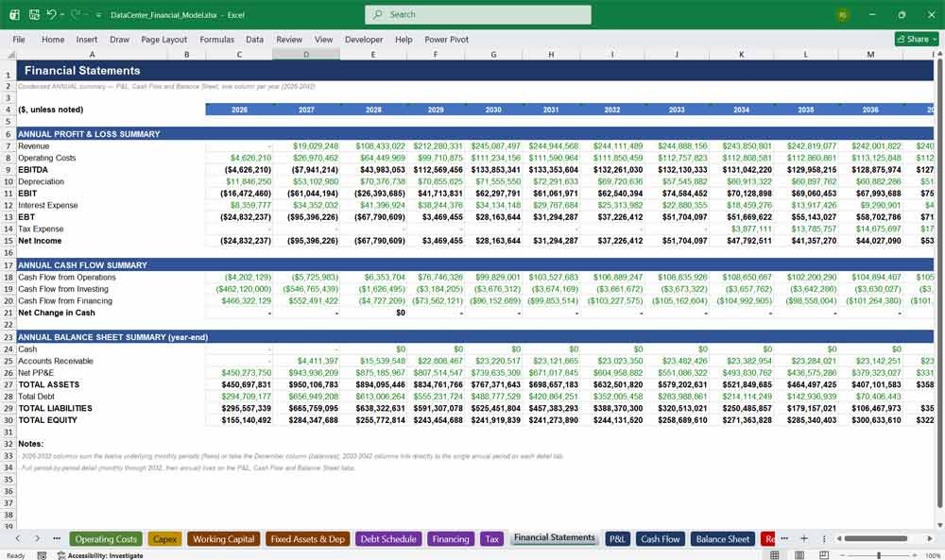
Task: Select column D header
Action: coord(306,54)
